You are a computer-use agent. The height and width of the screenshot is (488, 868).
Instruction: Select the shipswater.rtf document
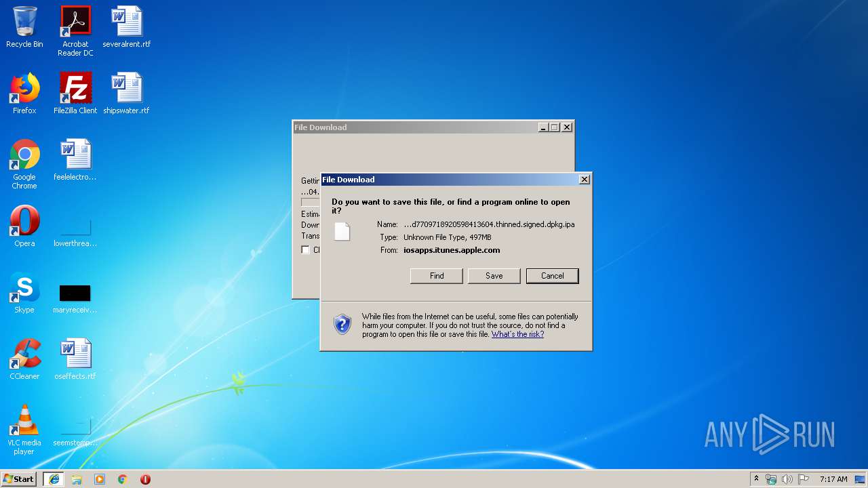tap(127, 94)
